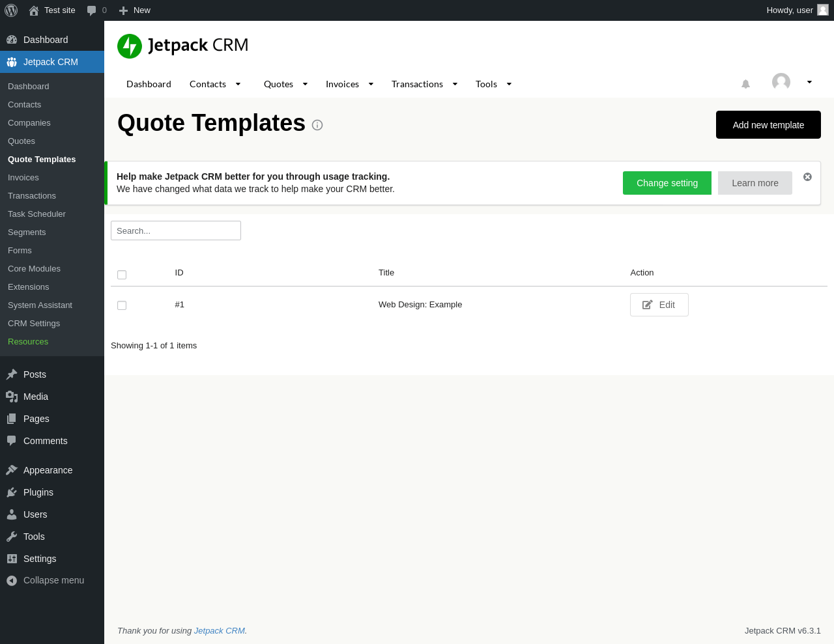Click the Jetpack CRM logo

183,46
